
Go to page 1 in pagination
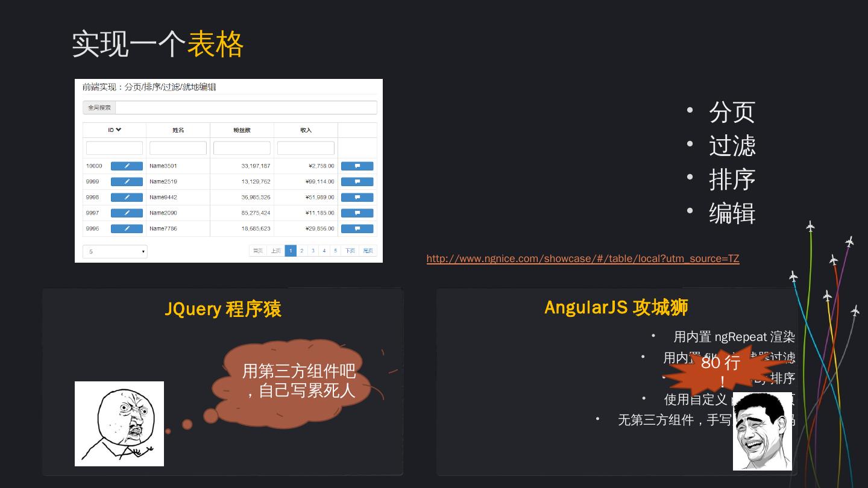291,251
